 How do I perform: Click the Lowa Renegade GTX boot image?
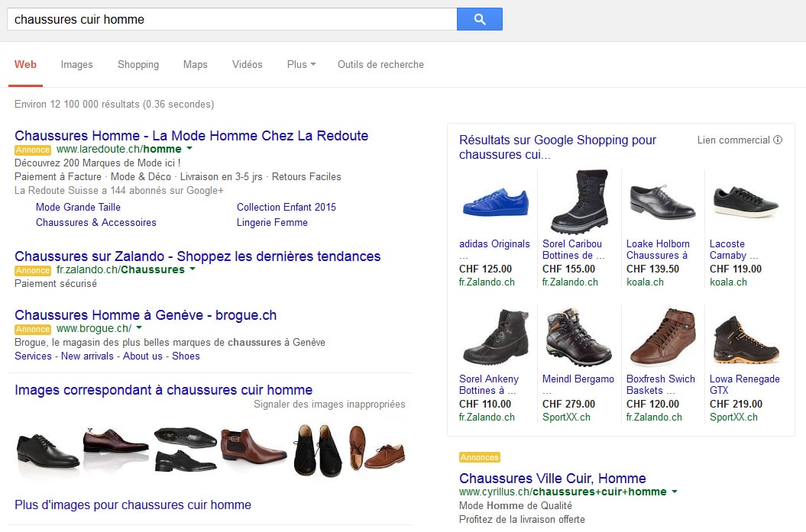(x=746, y=340)
